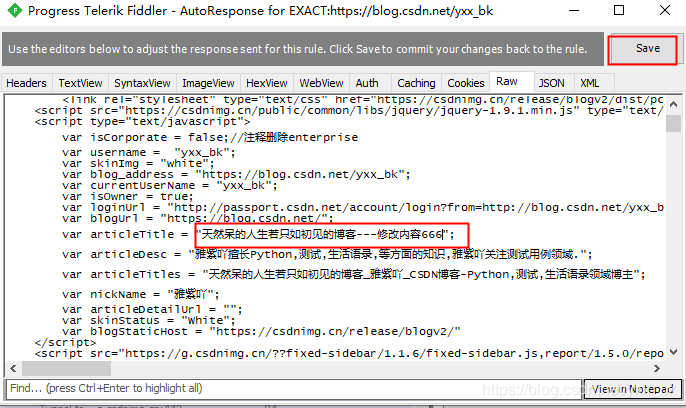Click the 'var blog_address' line
This screenshot has width=686, height=408.
coord(236,175)
